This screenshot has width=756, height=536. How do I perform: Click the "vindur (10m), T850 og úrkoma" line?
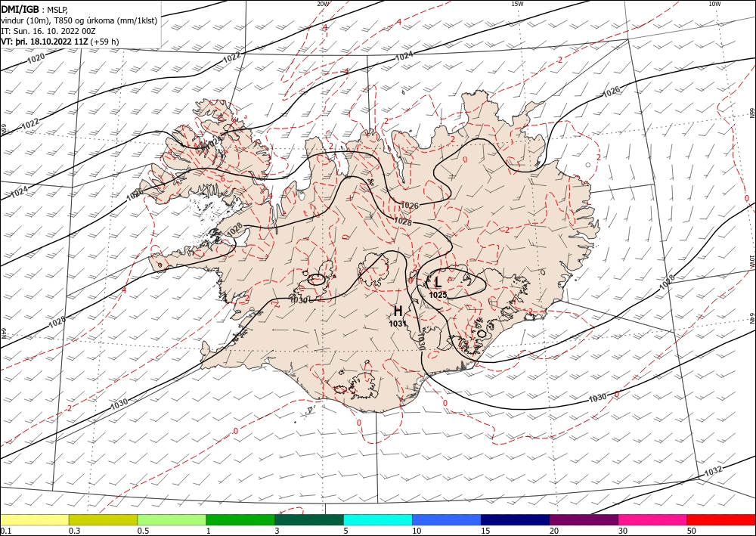click(x=79, y=20)
